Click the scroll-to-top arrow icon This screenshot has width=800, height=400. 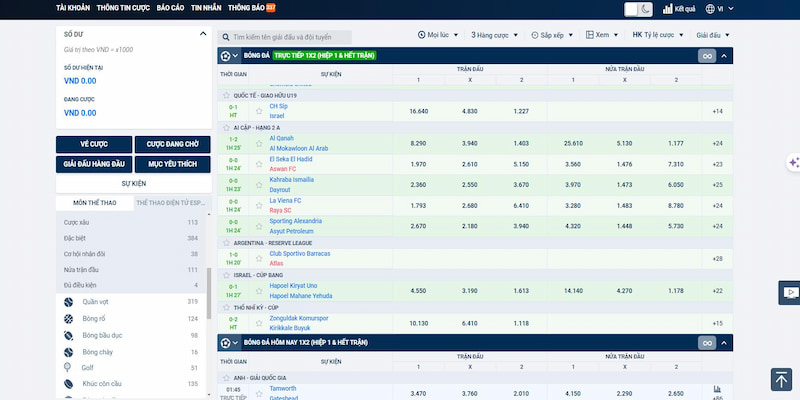pos(781,379)
